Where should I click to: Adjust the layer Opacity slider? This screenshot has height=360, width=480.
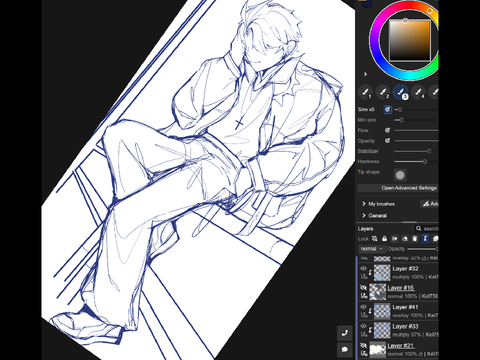(x=423, y=249)
